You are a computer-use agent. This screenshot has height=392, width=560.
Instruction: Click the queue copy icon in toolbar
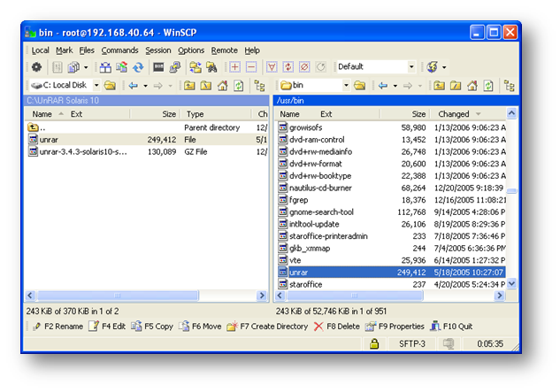coord(73,67)
